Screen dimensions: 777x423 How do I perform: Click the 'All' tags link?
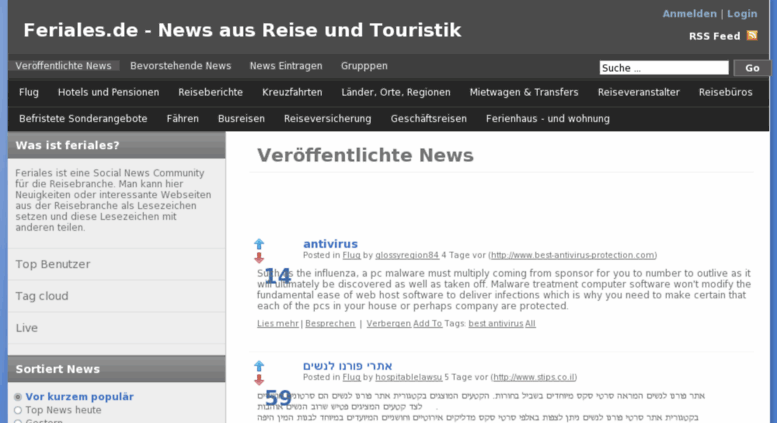pos(530,323)
